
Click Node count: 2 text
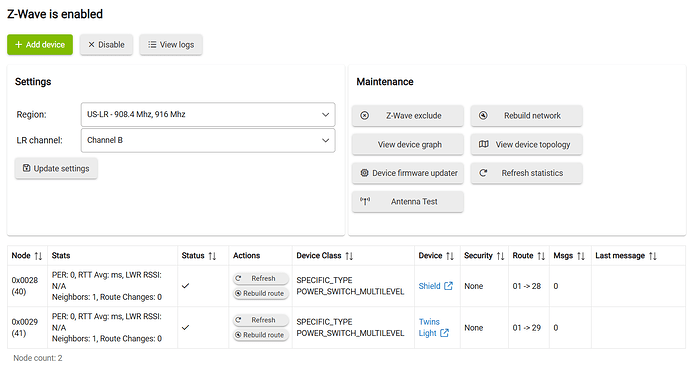tap(38, 358)
